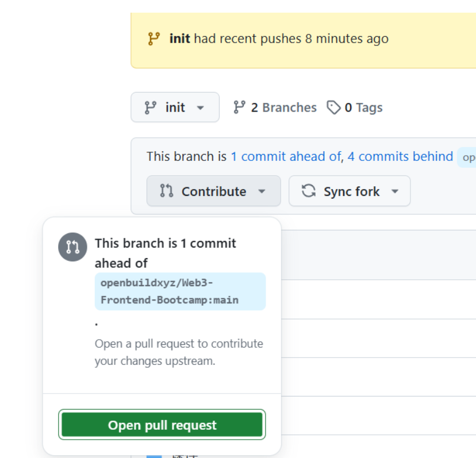
Task: Click the branch icon inside the init selector
Action: pos(151,107)
